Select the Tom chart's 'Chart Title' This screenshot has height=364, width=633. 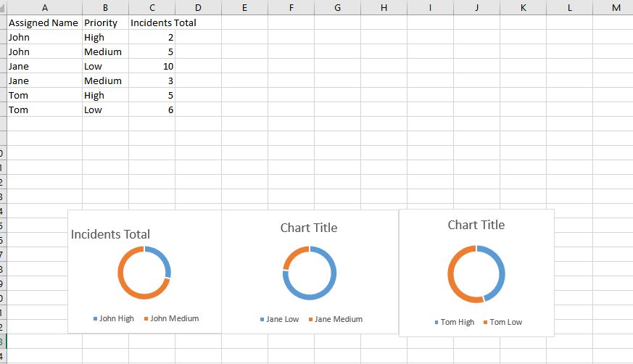tap(476, 225)
